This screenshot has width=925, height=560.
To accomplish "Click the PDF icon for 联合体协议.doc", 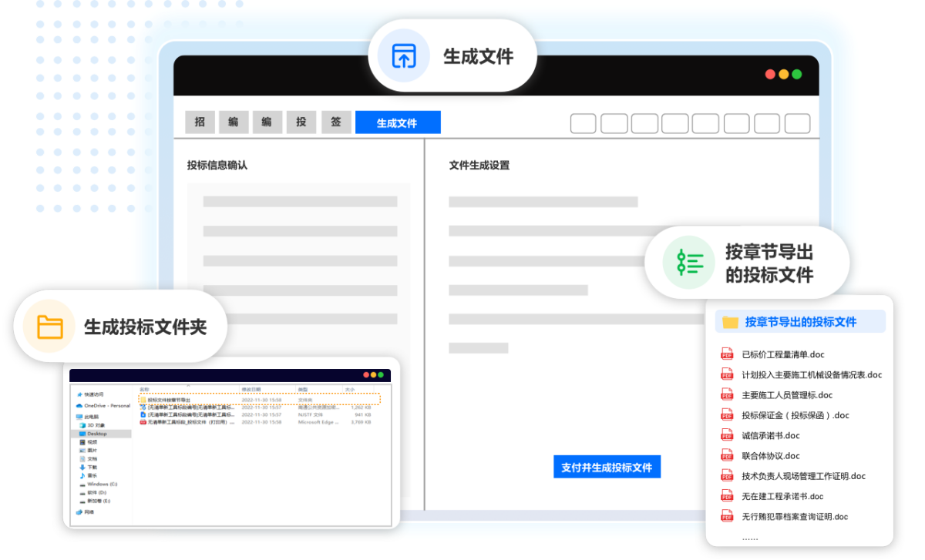I will tap(727, 455).
